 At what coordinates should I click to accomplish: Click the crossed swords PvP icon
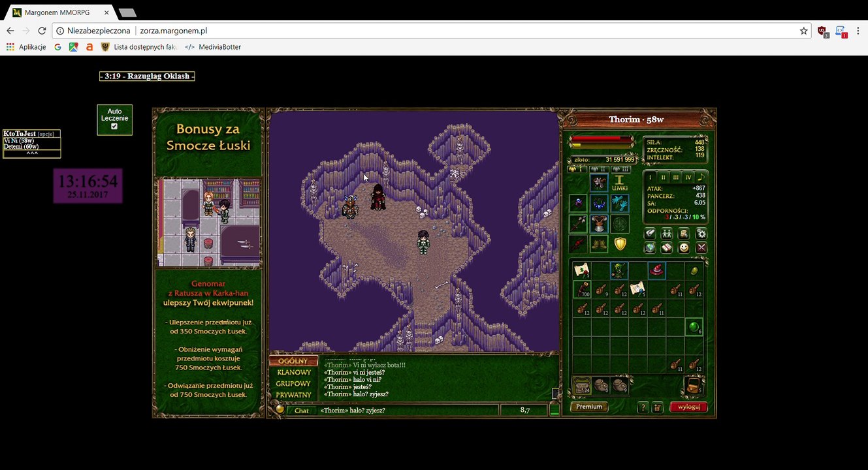coord(701,248)
